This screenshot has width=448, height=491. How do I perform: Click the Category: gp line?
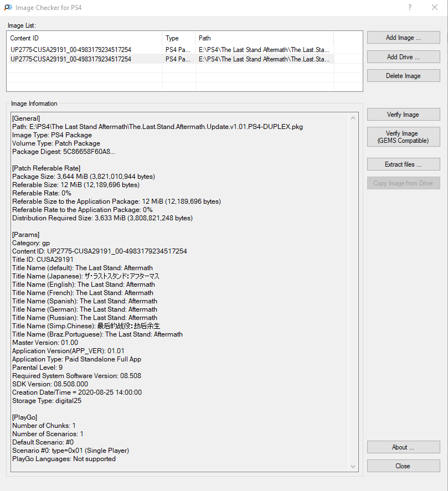pyautogui.click(x=31, y=243)
